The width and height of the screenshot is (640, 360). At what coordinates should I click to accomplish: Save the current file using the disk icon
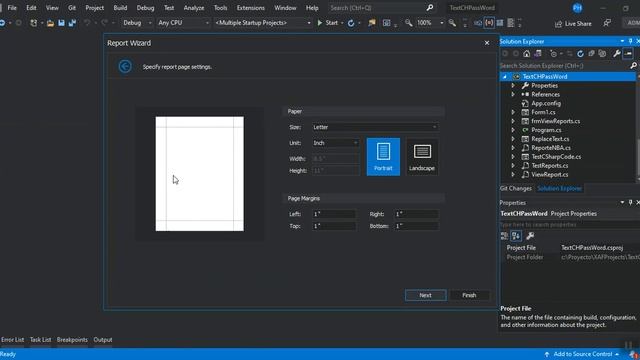[x=61, y=23]
